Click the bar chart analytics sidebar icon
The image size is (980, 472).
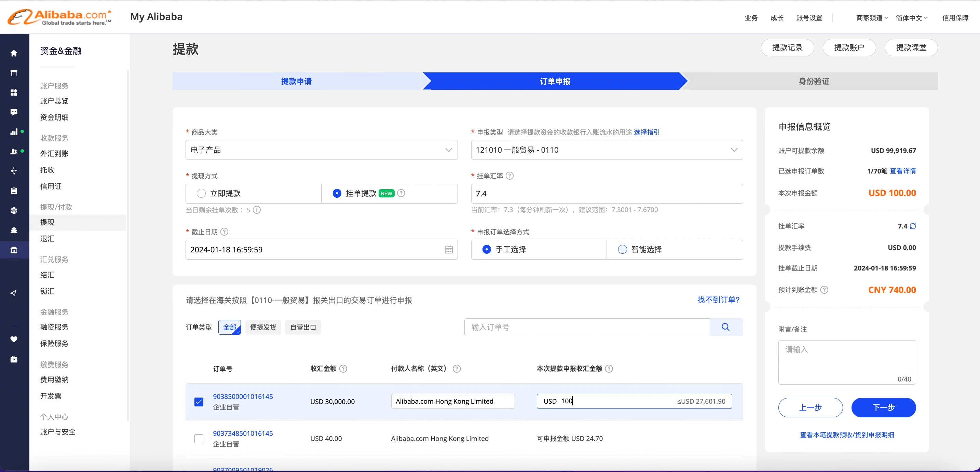point(14,132)
